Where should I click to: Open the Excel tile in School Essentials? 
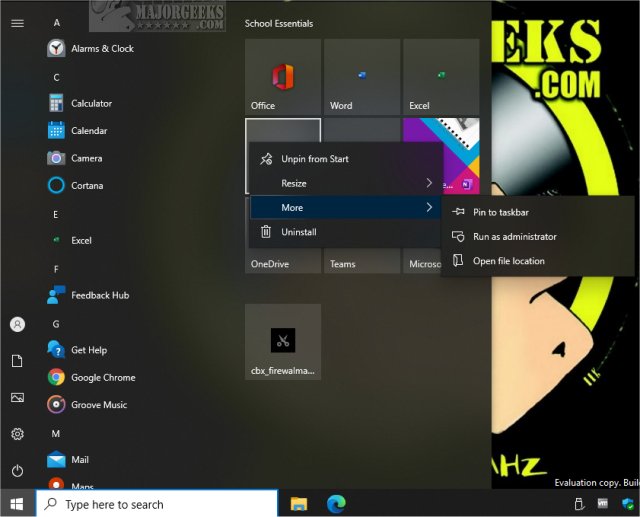[x=441, y=77]
